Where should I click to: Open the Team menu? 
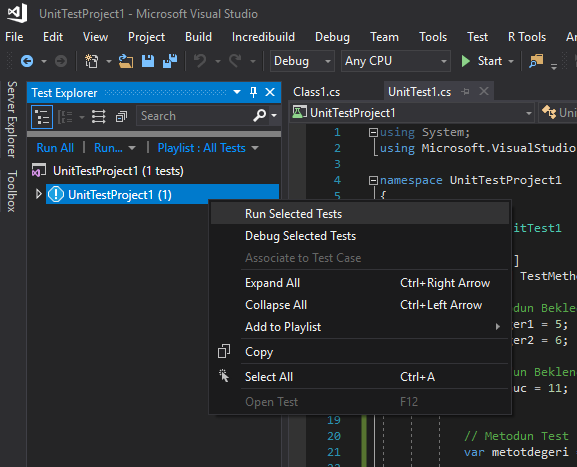point(384,37)
